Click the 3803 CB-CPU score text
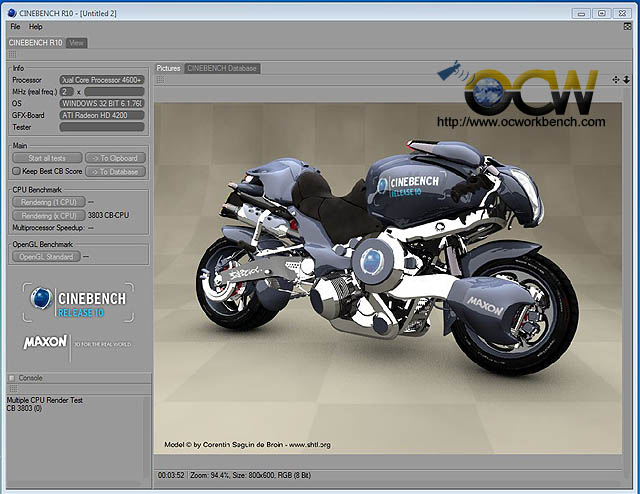 [x=108, y=215]
